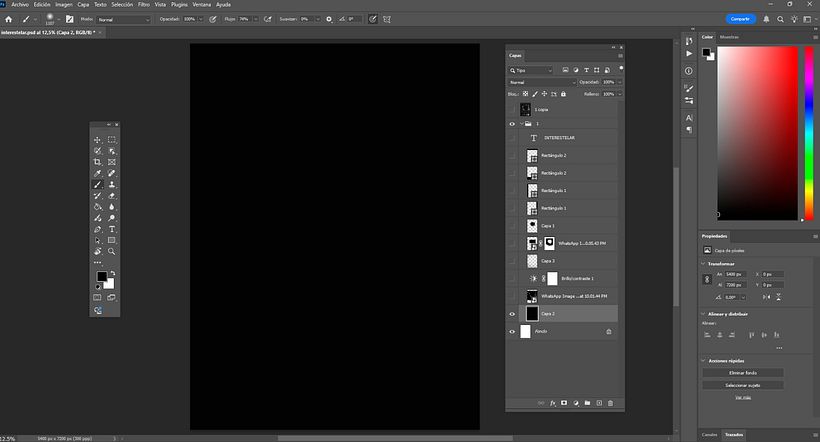Viewport: 820px width, 442px height.
Task: Click the foreground color swatch in toolbox
Action: tap(101, 276)
